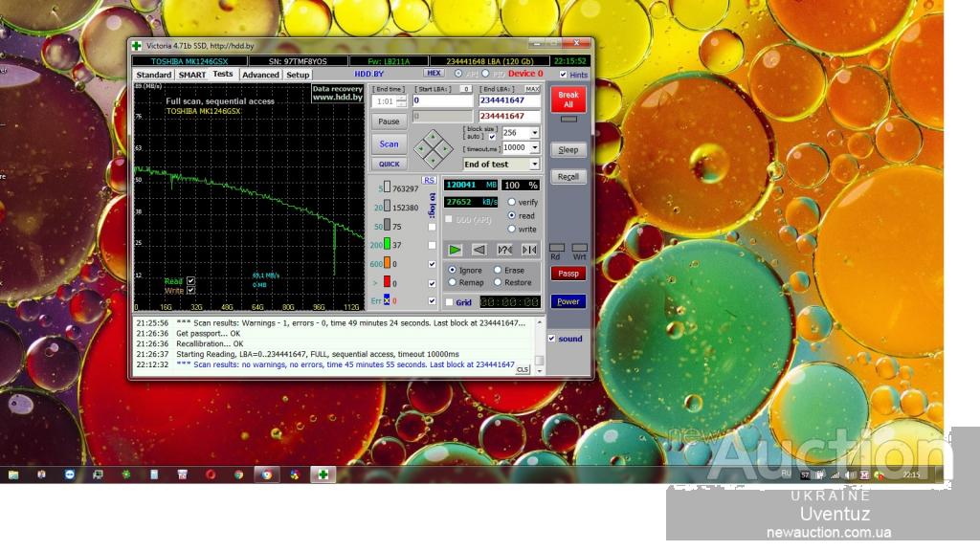Open TeamViewer from the taskbar

69,474
